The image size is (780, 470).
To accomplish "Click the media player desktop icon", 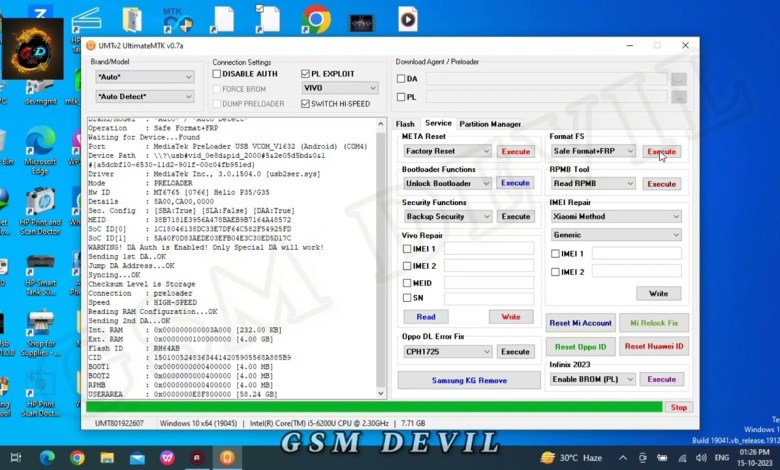I will pyautogui.click(x=407, y=18).
